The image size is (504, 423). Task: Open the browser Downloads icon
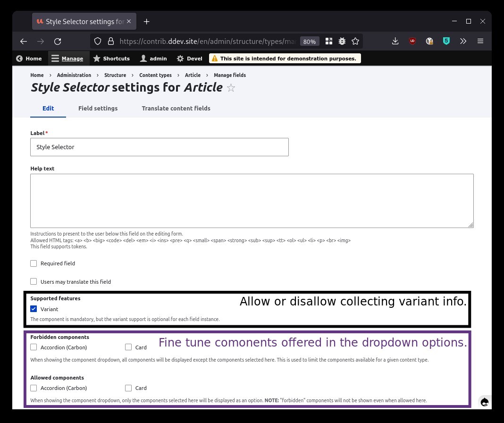pyautogui.click(x=395, y=41)
